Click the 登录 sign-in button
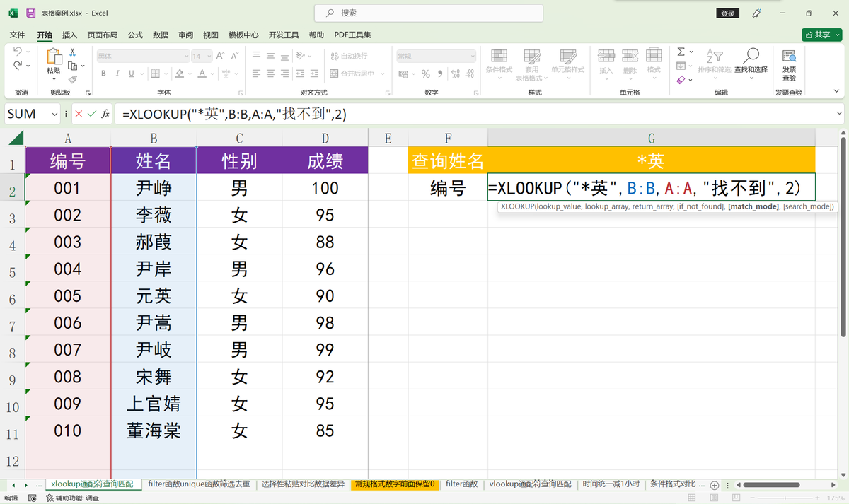The width and height of the screenshot is (849, 504). coord(727,13)
